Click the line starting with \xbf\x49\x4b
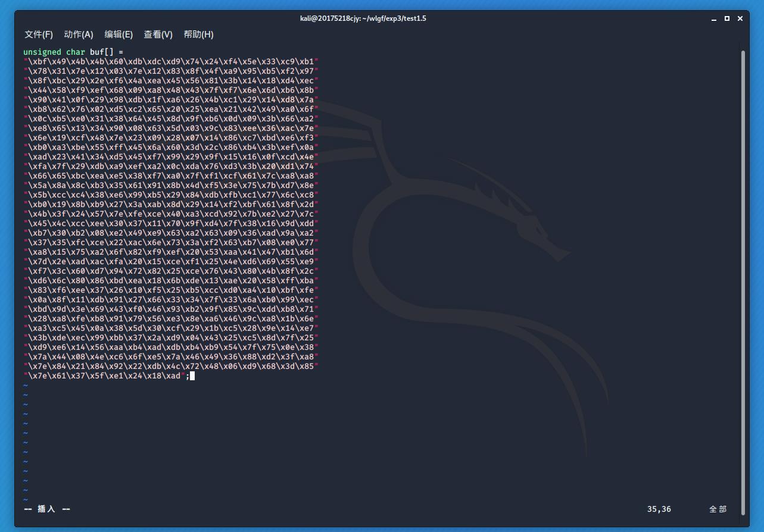 (x=171, y=62)
